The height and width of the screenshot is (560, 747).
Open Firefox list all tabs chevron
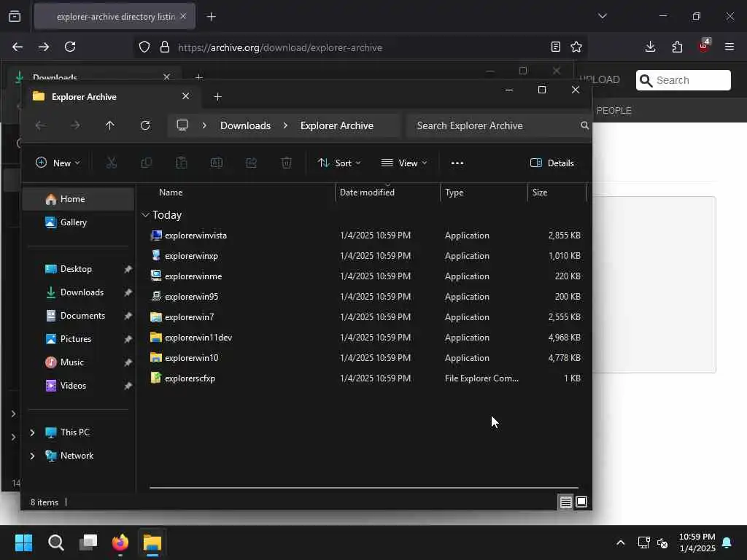coord(603,16)
